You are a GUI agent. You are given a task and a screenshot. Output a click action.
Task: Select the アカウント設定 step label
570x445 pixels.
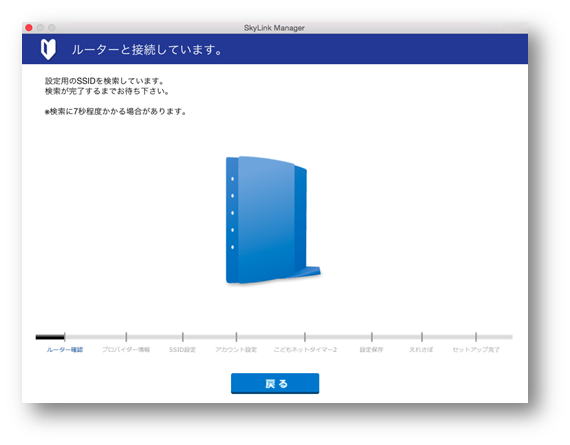click(x=236, y=349)
